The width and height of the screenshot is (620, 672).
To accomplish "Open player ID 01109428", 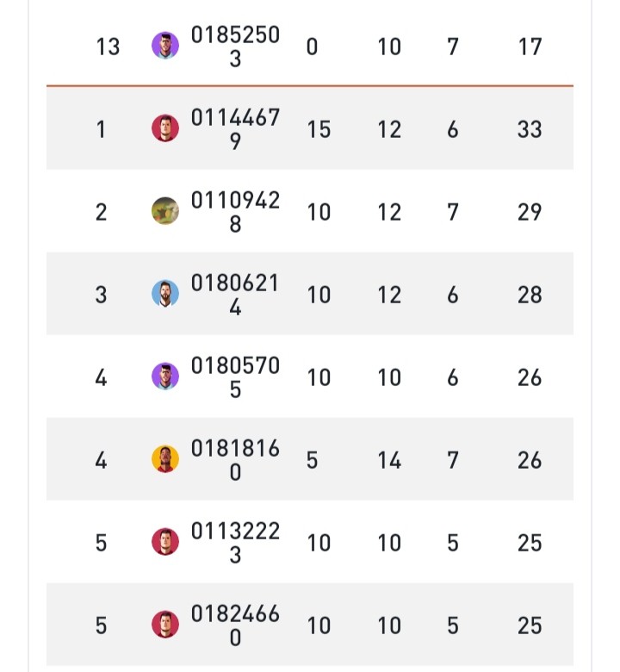I will [235, 211].
